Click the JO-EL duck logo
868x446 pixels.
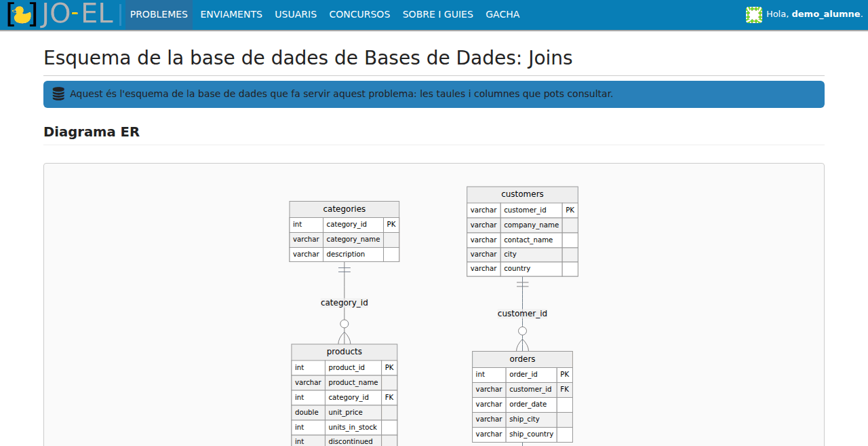click(22, 15)
